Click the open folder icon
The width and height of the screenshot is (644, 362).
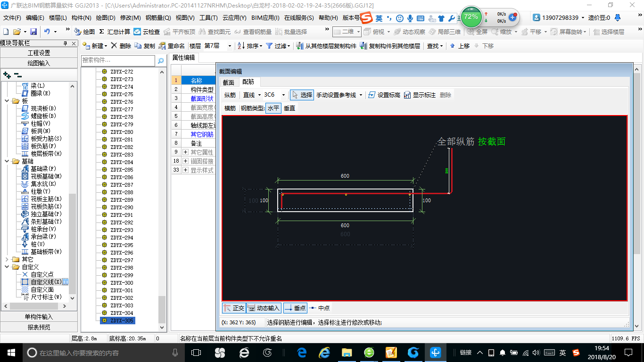pos(17,32)
